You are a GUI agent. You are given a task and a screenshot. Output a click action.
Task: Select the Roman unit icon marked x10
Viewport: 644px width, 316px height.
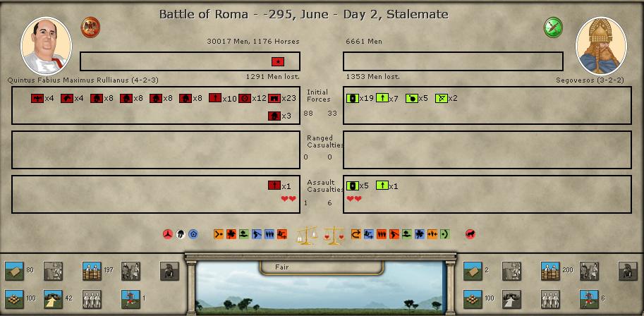coord(215,99)
